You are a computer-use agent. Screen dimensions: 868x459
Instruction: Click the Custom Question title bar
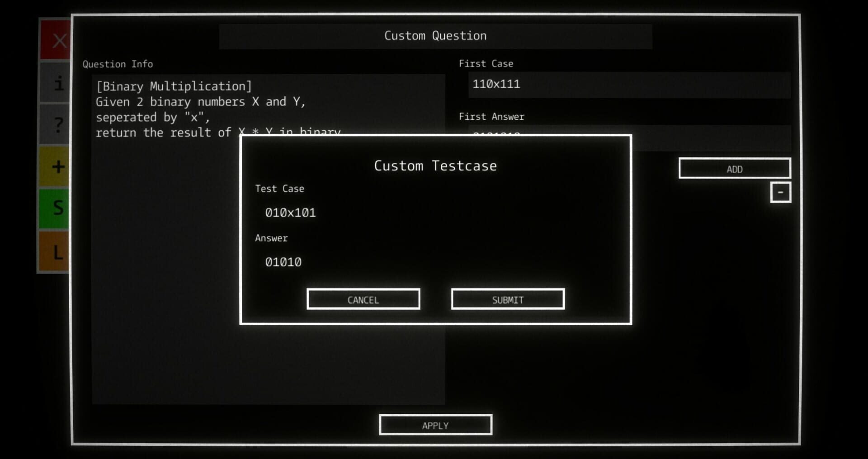435,36
